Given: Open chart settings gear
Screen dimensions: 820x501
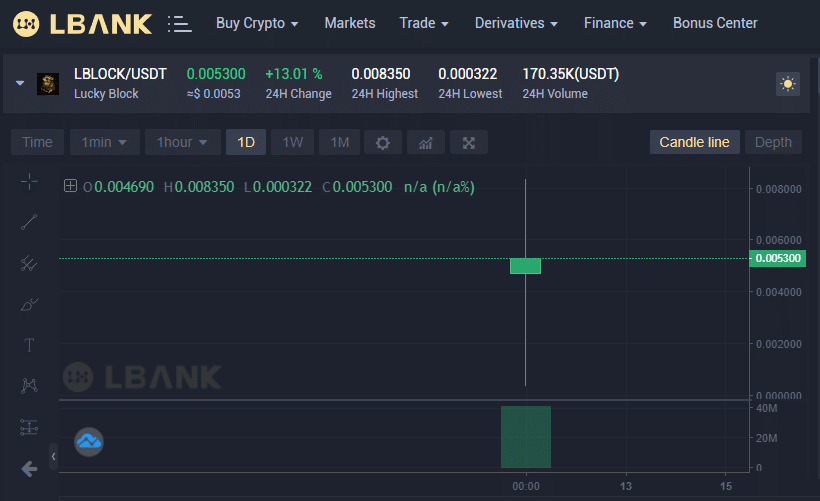Looking at the screenshot, I should (383, 142).
